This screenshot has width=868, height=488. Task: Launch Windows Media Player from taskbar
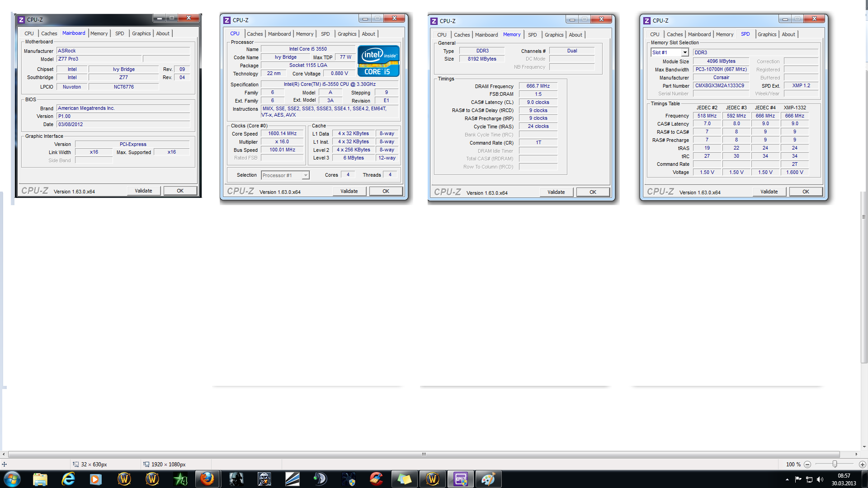[x=95, y=479]
